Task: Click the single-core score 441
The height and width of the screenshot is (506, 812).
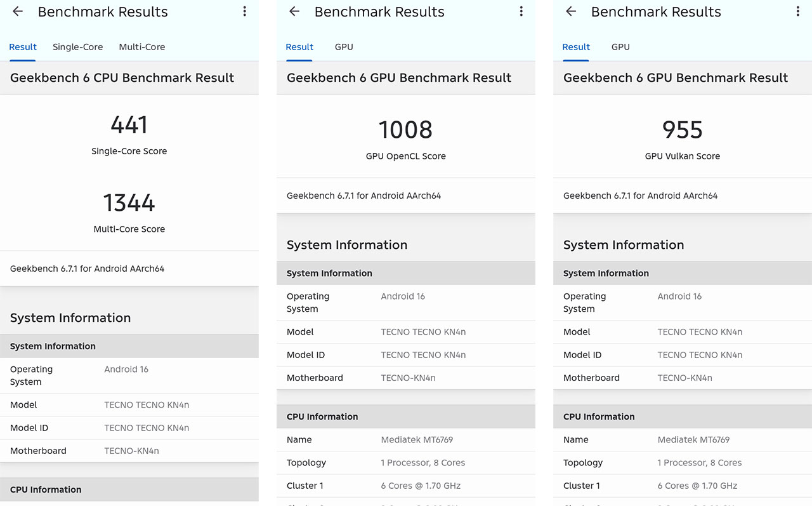Action: [129, 125]
